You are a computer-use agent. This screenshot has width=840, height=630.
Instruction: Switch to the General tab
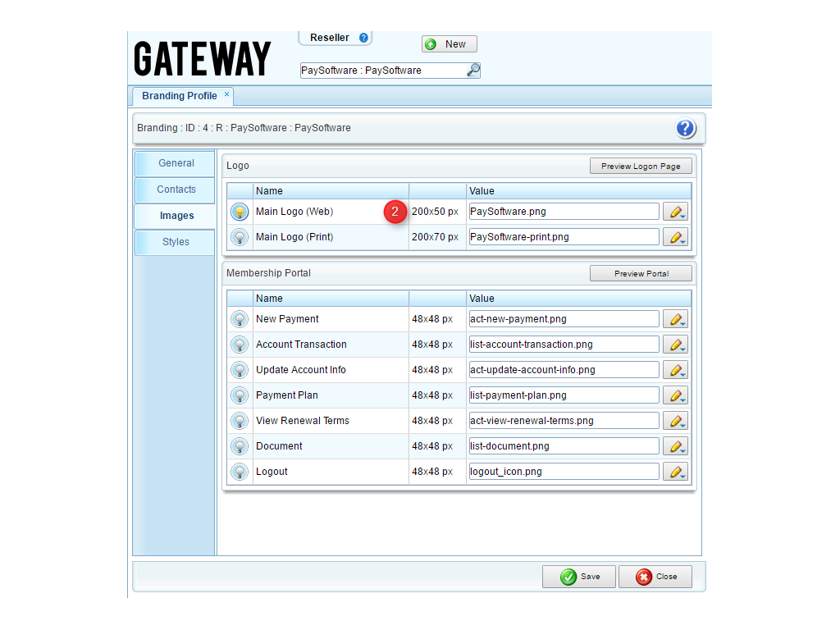point(176,163)
